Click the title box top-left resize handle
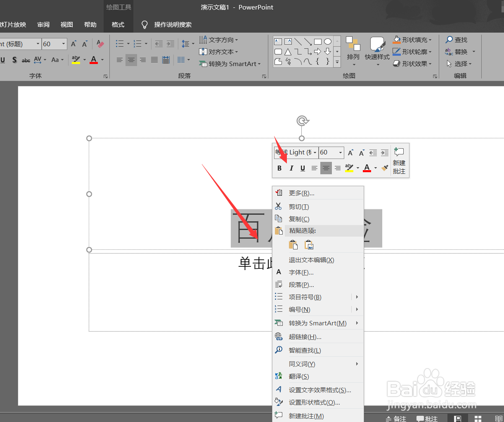 click(x=89, y=138)
